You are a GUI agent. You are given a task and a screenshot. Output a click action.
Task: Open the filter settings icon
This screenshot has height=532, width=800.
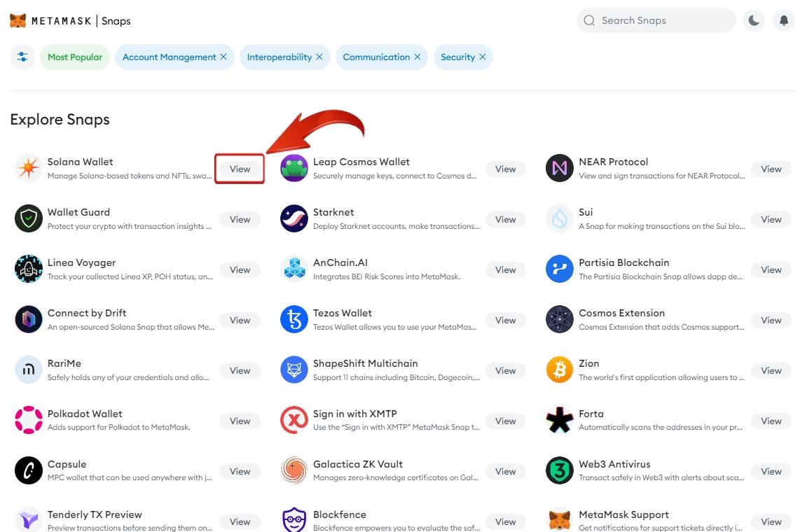coord(22,57)
